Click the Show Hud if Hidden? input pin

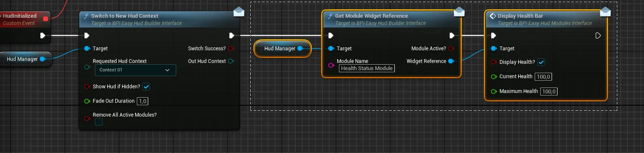87,87
